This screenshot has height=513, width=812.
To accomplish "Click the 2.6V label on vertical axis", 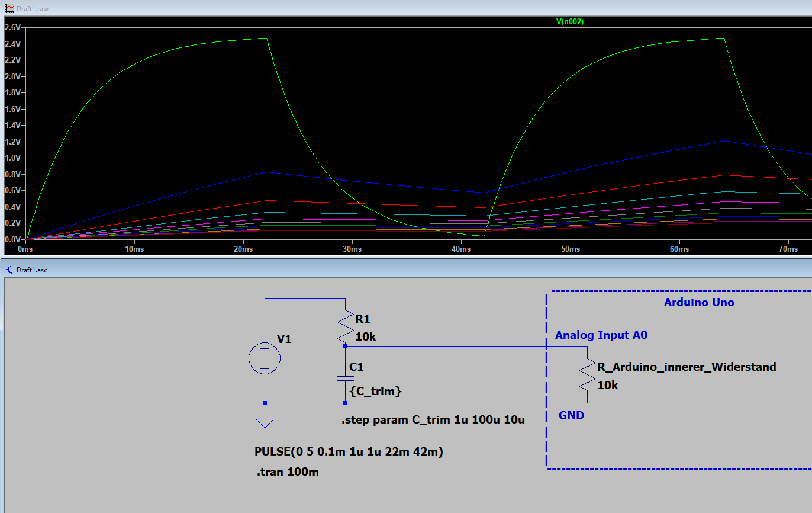I will (12, 27).
